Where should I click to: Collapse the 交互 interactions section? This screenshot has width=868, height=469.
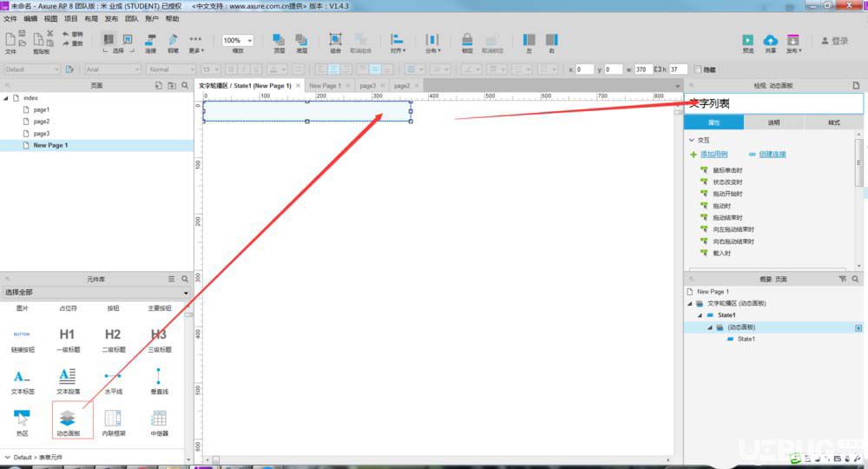692,140
